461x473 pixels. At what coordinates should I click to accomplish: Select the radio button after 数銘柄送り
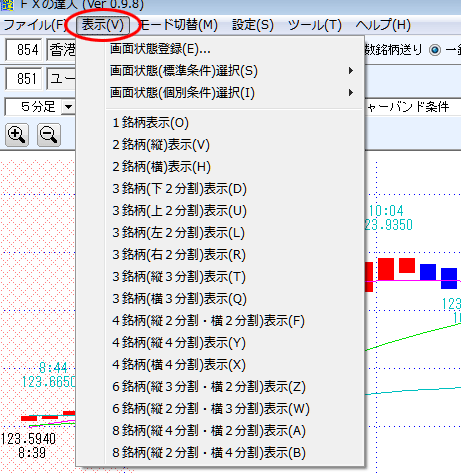pyautogui.click(x=435, y=50)
